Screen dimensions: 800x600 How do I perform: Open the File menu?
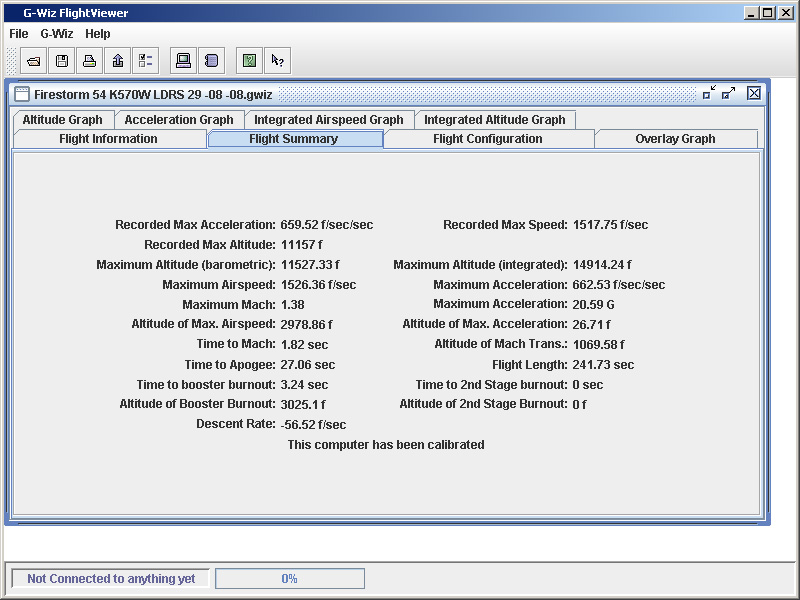(19, 34)
